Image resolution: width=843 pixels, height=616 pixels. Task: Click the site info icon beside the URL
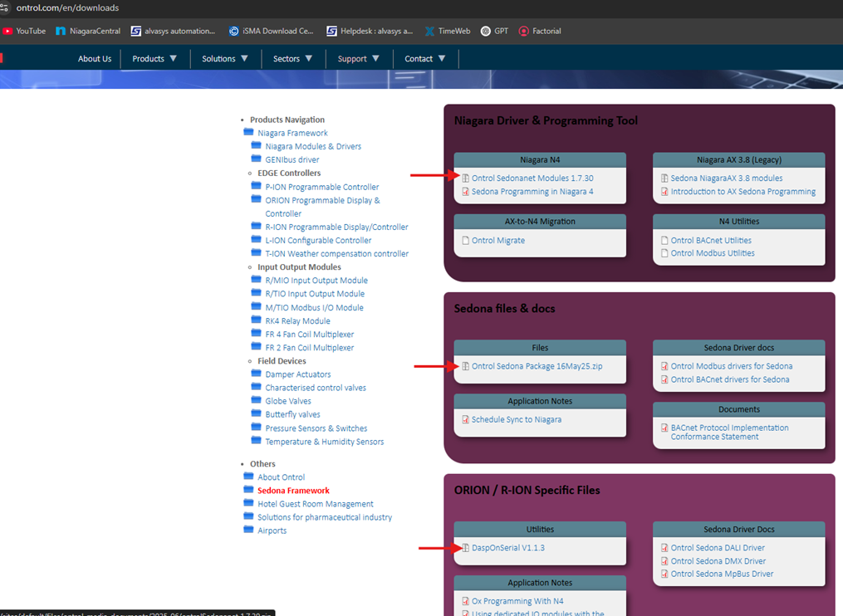[4, 7]
